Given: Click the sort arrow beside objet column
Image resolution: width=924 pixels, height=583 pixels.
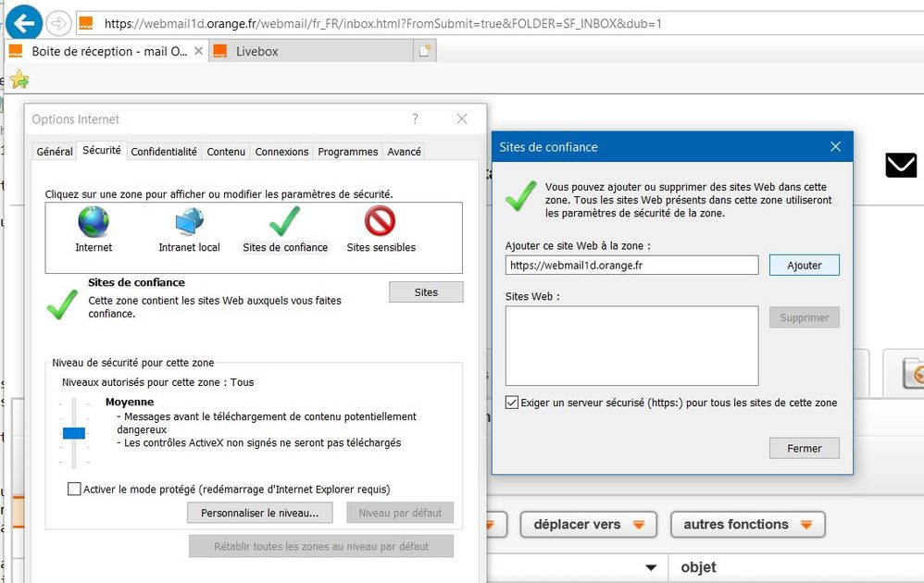Looking at the screenshot, I should (651, 567).
